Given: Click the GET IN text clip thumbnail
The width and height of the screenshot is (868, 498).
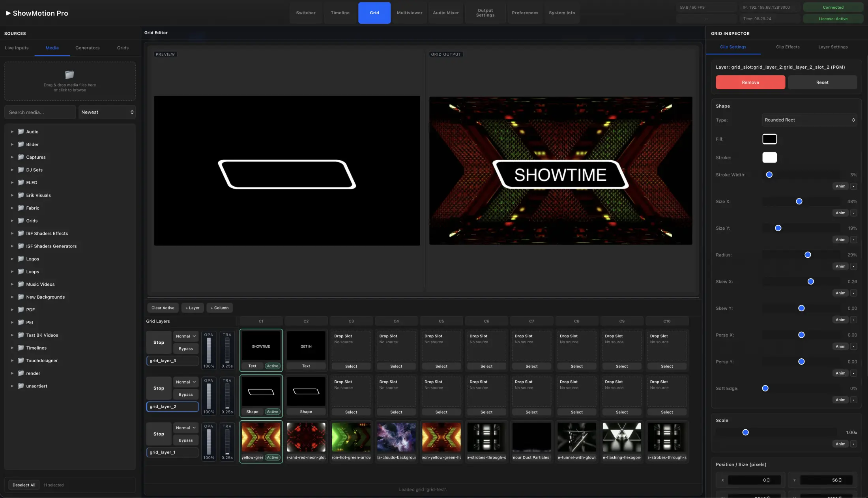Looking at the screenshot, I should [306, 346].
